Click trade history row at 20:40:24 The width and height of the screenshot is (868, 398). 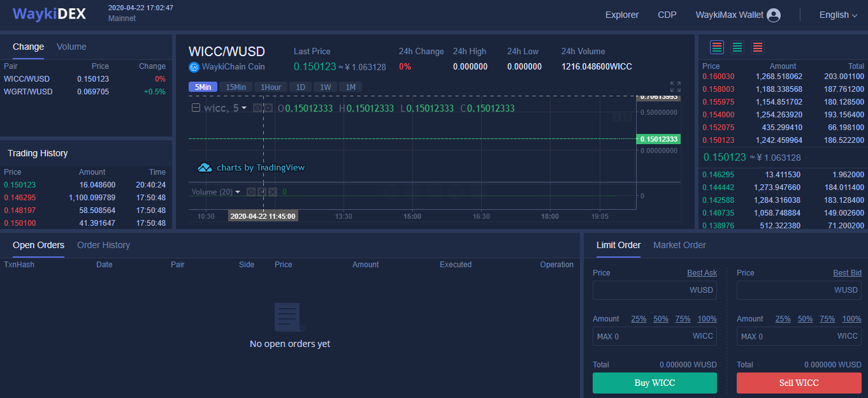(85, 185)
